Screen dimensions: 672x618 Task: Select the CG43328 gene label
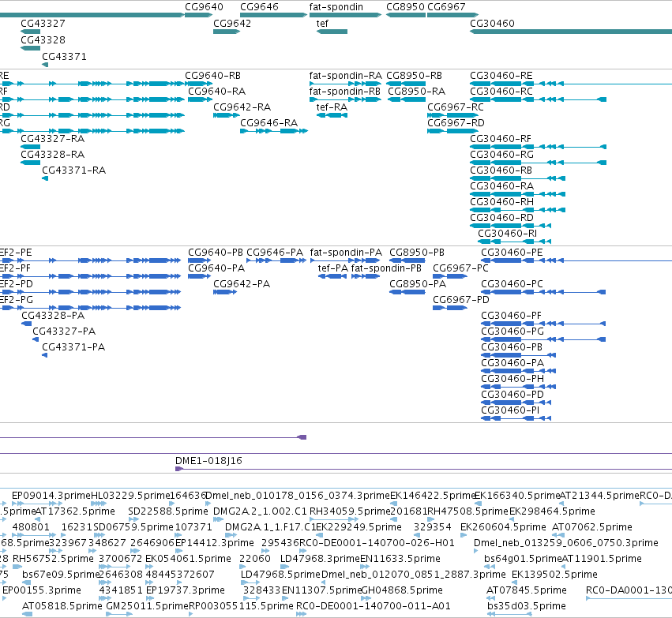click(43, 39)
